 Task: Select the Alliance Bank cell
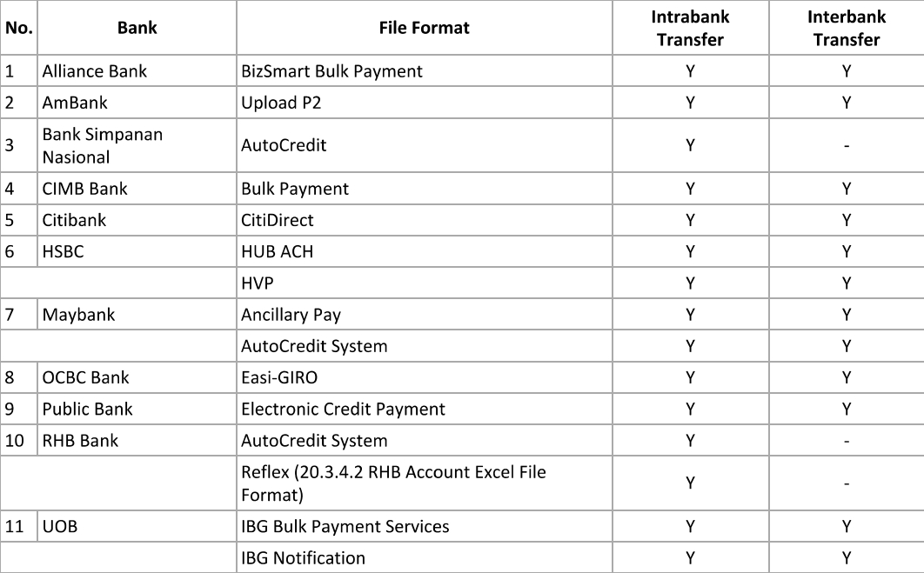(94, 71)
